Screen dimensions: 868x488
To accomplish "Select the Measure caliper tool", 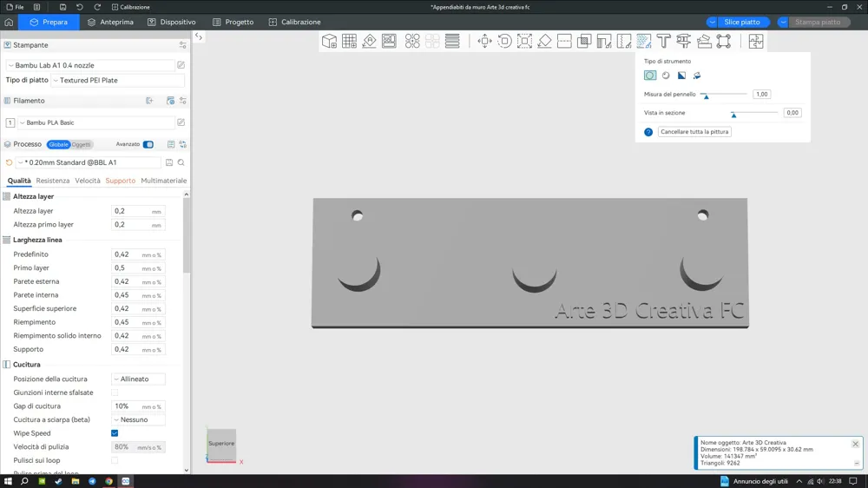I will 684,41.
